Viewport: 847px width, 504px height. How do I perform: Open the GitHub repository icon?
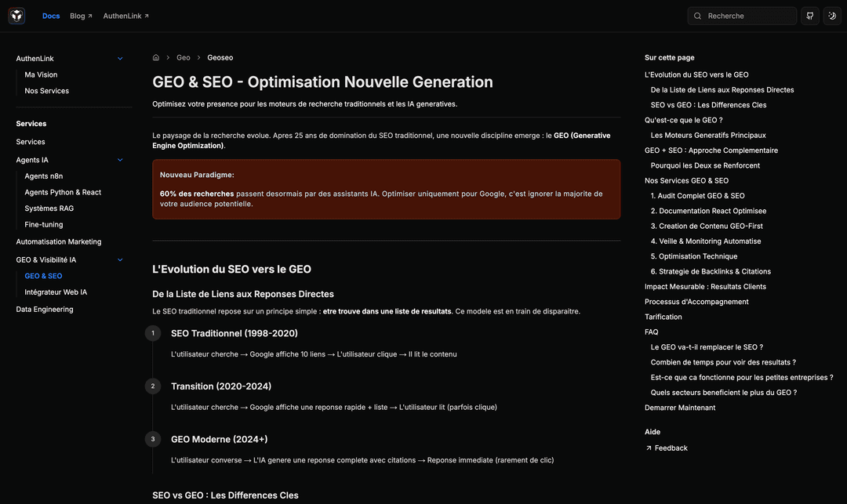[x=810, y=16]
